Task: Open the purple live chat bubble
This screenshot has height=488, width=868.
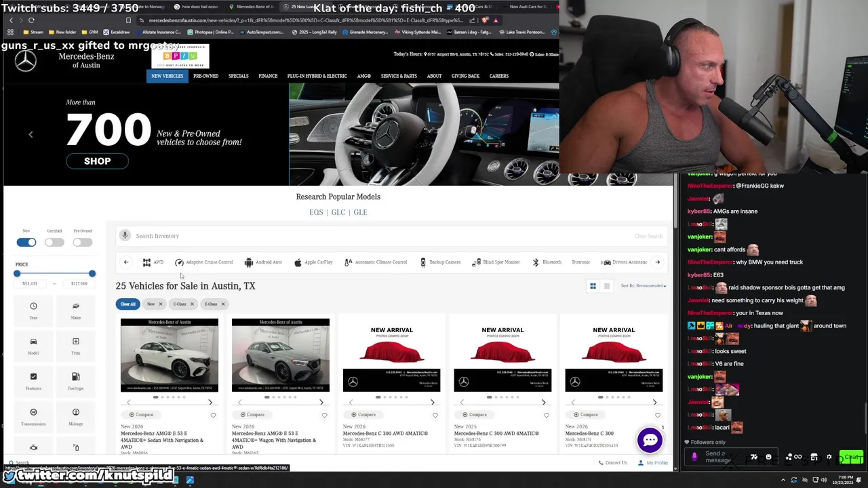Action: tap(650, 440)
